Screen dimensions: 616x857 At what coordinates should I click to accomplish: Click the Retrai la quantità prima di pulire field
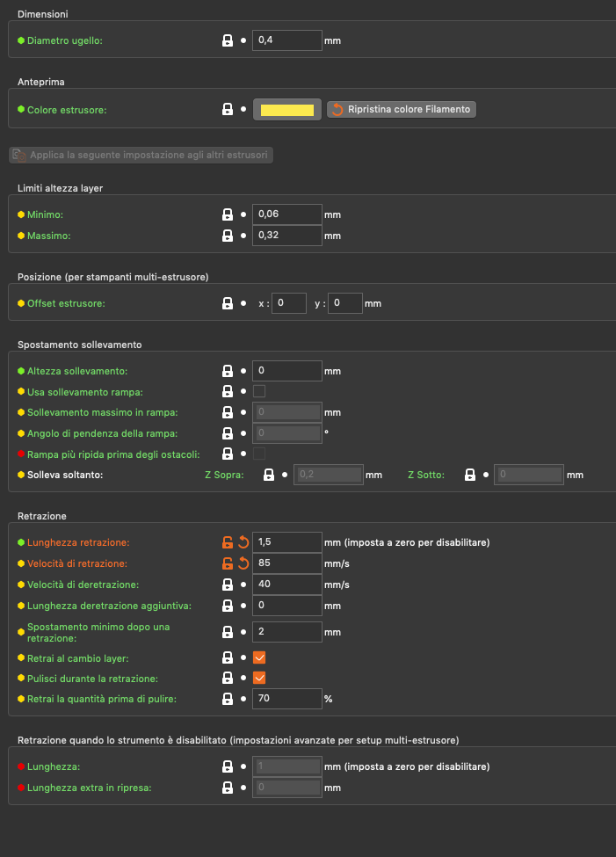click(286, 699)
